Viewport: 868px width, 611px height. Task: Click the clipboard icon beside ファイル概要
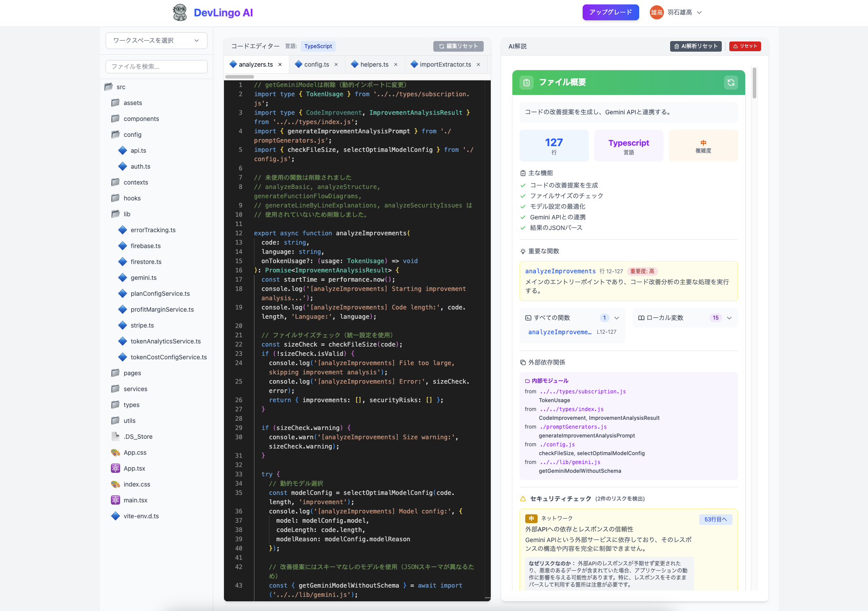tap(526, 83)
